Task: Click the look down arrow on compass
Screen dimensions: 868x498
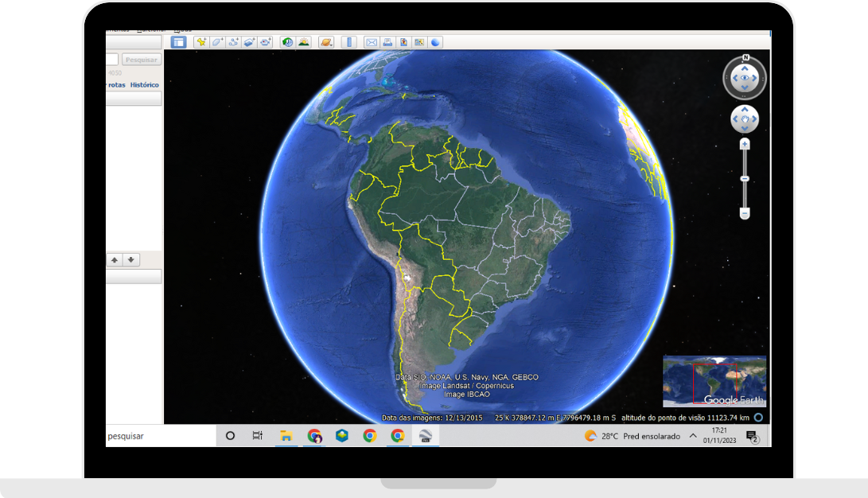Action: click(x=745, y=88)
